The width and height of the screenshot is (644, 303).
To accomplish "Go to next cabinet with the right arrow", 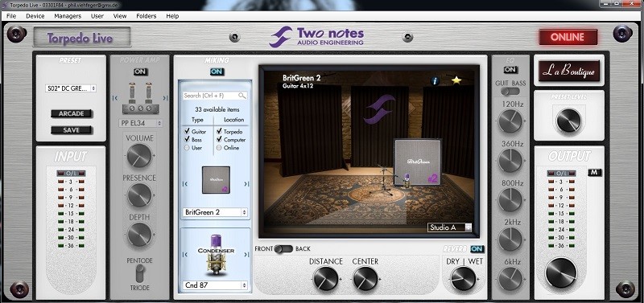I will (x=246, y=184).
